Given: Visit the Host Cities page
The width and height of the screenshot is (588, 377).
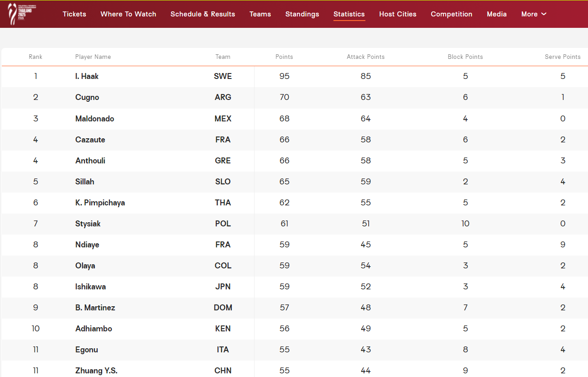Looking at the screenshot, I should coord(397,14).
